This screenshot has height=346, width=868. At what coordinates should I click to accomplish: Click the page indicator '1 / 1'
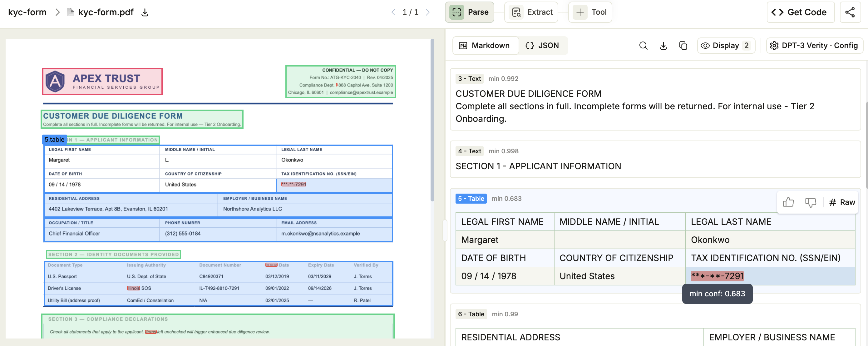click(410, 12)
